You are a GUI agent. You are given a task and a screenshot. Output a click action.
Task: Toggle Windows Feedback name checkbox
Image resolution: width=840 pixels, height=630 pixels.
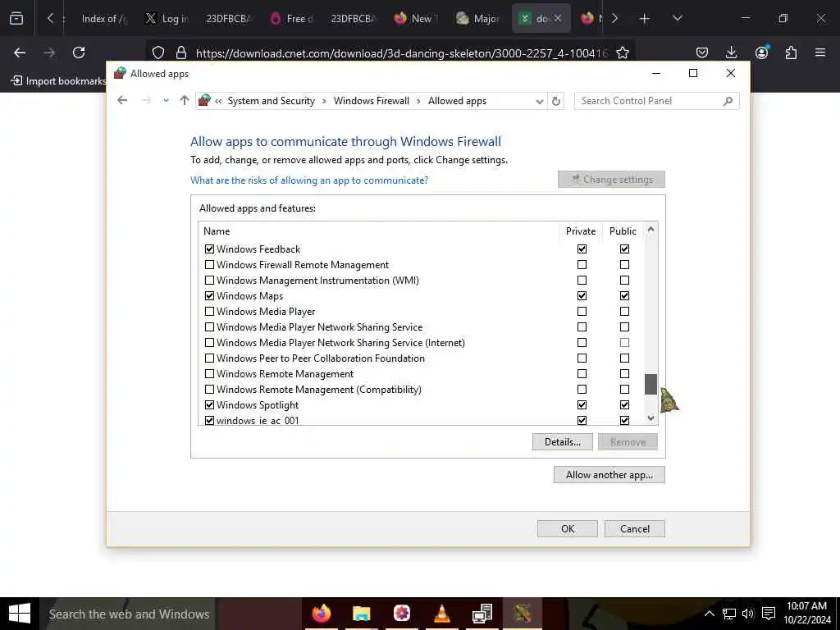pyautogui.click(x=209, y=249)
